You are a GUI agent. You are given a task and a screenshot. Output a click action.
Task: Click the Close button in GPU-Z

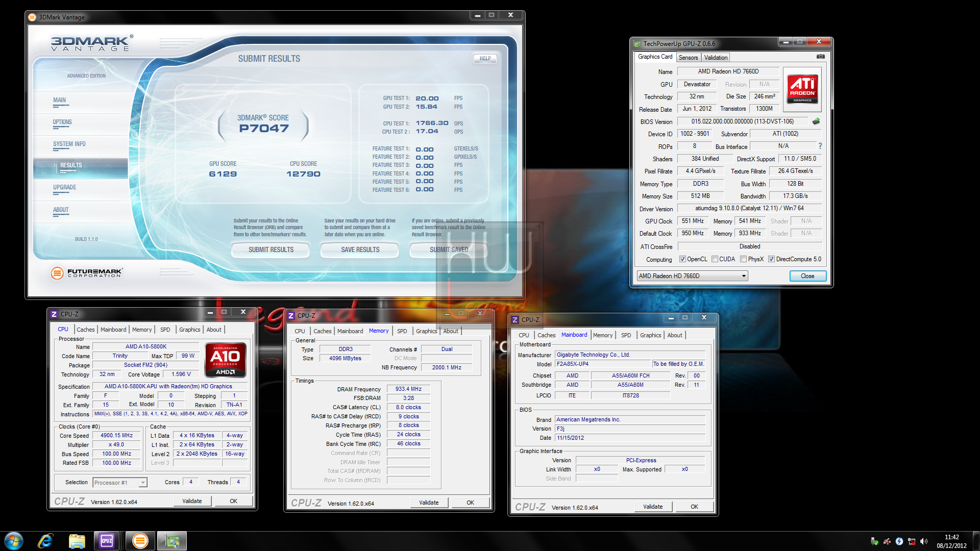807,276
